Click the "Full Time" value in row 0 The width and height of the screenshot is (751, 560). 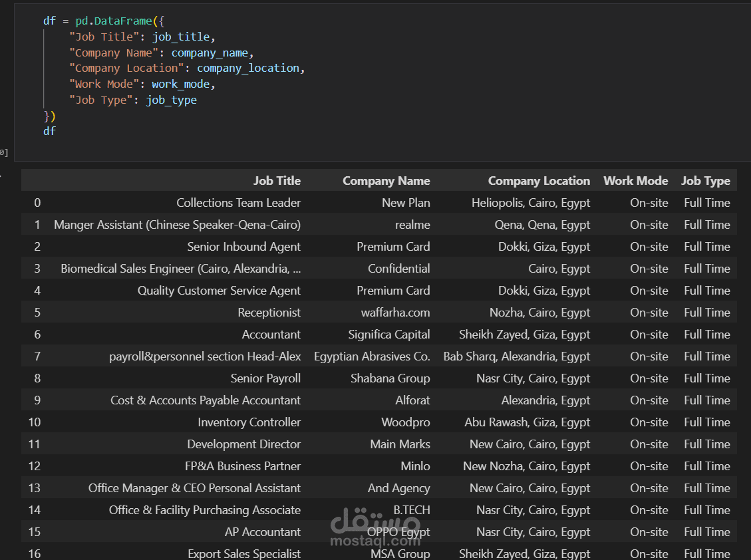tap(706, 202)
